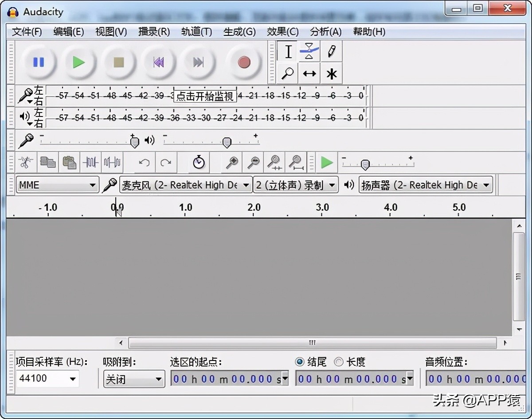Select the Envelope tool

click(309, 51)
